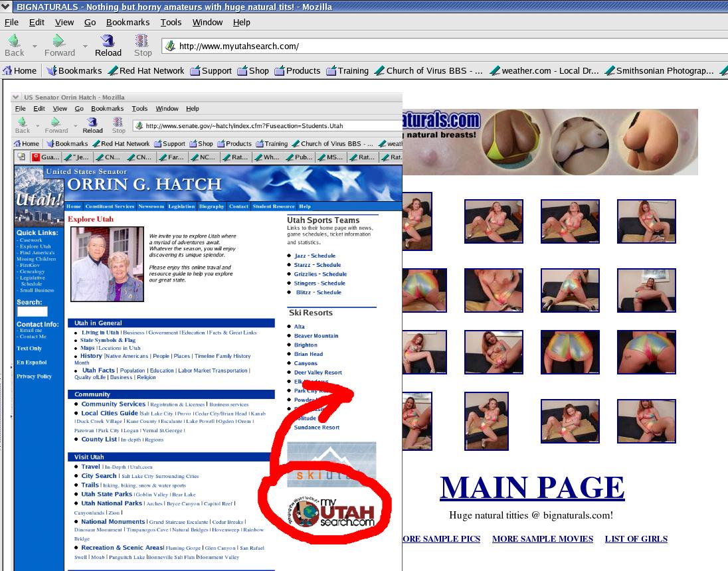Click Stop in the Orrin Hatch Mozilla window
The width and height of the screenshot is (728, 571).
118,125
